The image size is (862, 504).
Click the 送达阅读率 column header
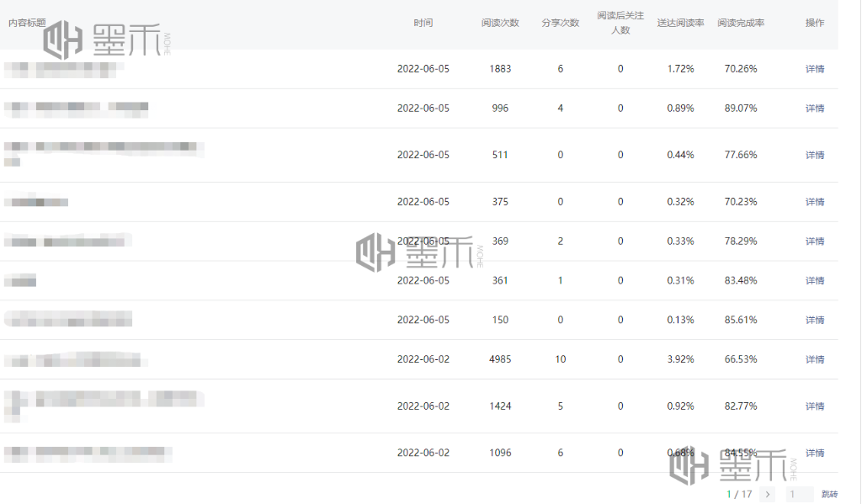[x=680, y=24]
